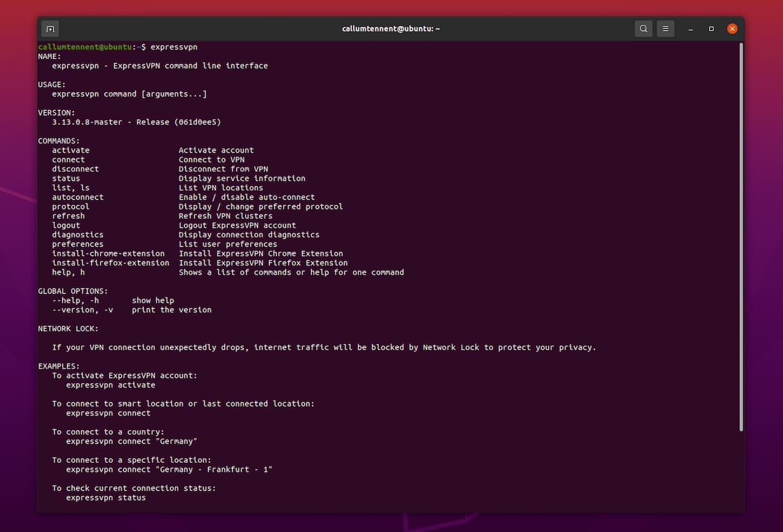Click the GLOBAL OPTIONS: heading
The height and width of the screenshot is (532, 783).
click(73, 291)
